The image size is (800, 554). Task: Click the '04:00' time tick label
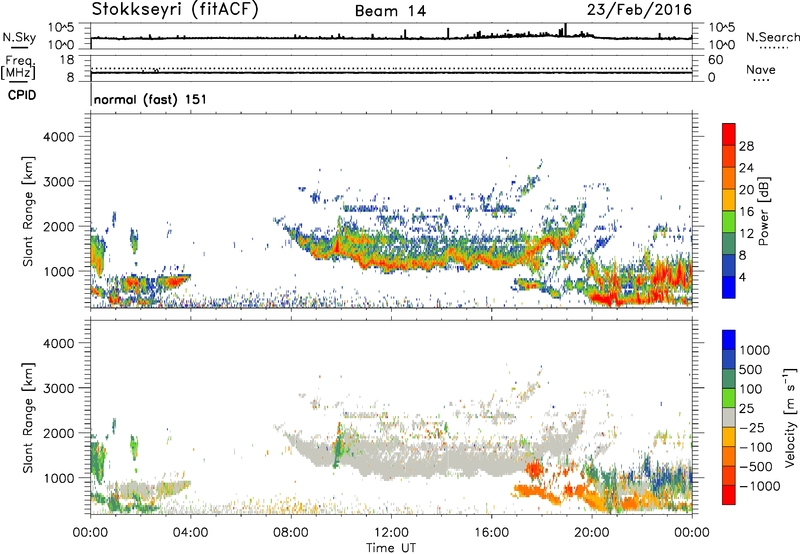[190, 532]
